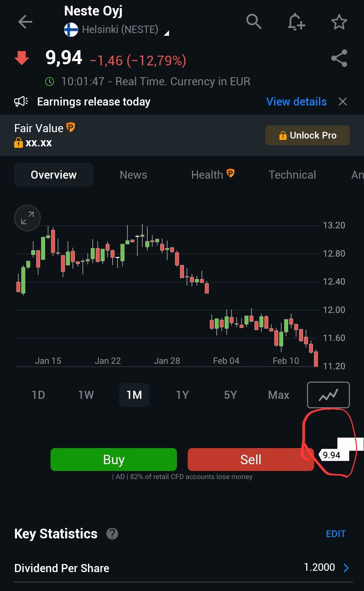Select the 1W chart range
This screenshot has height=591, width=364.
click(x=86, y=395)
